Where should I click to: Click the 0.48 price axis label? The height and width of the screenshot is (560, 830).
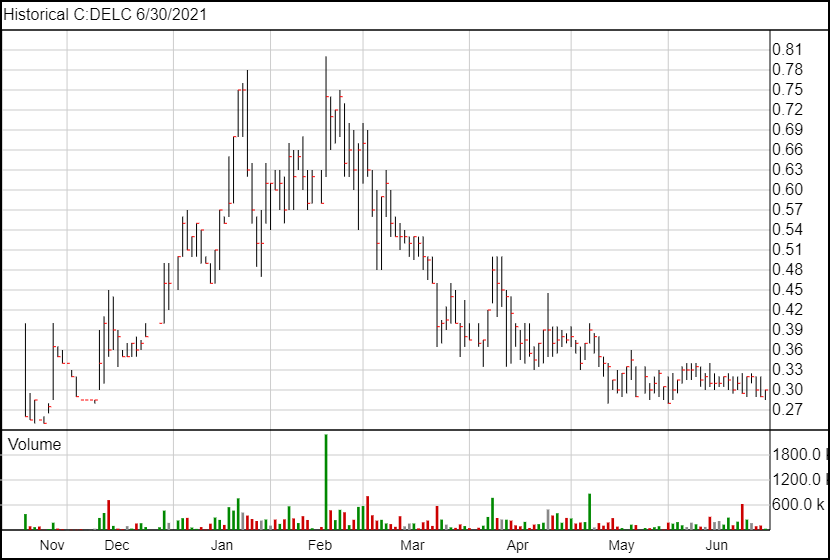(788, 270)
